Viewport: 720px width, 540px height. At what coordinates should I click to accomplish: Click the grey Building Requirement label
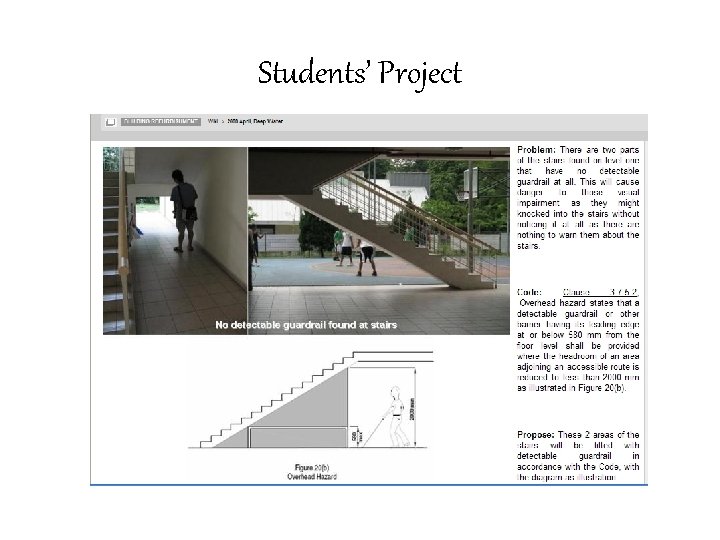[161, 122]
